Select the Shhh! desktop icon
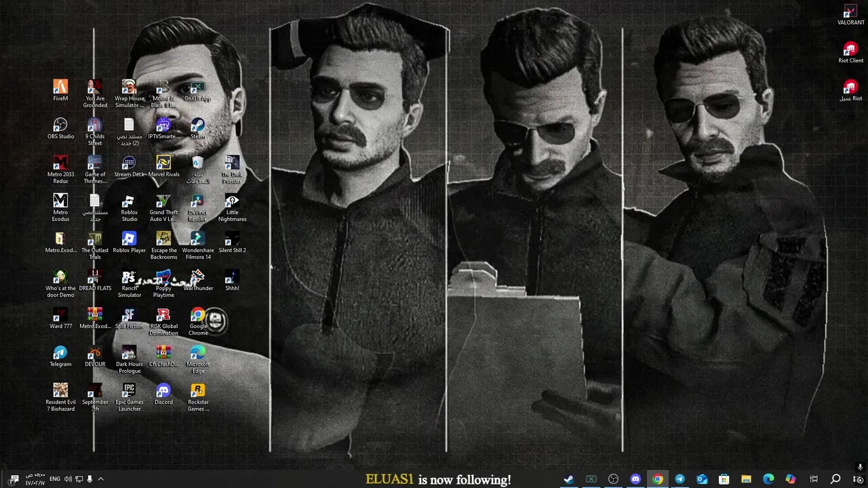868x488 pixels. [x=232, y=281]
